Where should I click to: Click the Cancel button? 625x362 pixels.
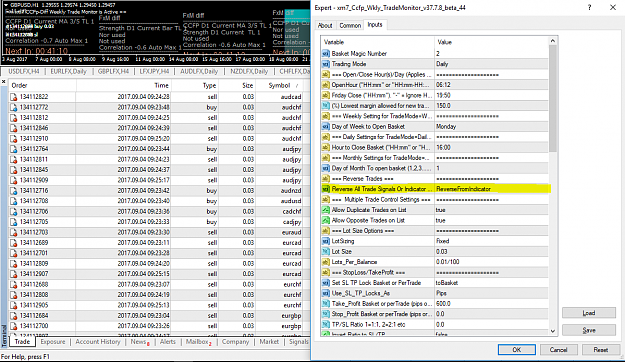click(558, 350)
